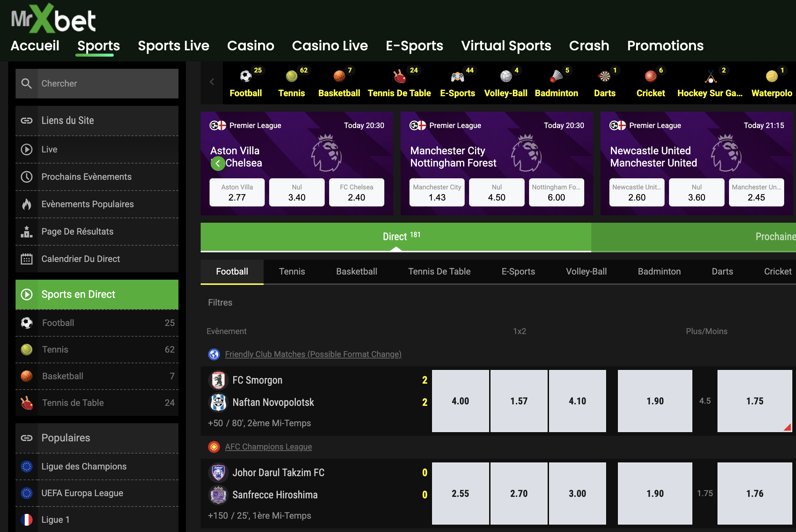Open Friendly Club Matches league link
Viewport: 796px width, 532px height.
click(313, 354)
